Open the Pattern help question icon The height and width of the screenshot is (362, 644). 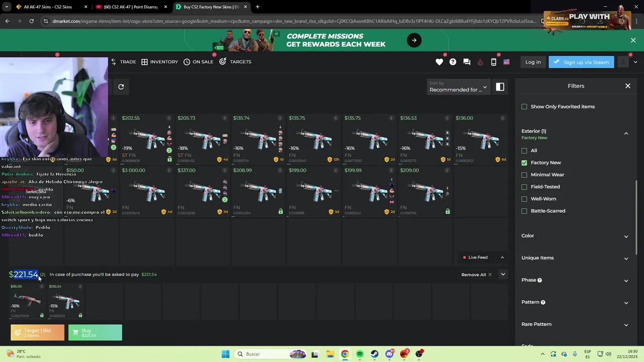click(x=543, y=302)
